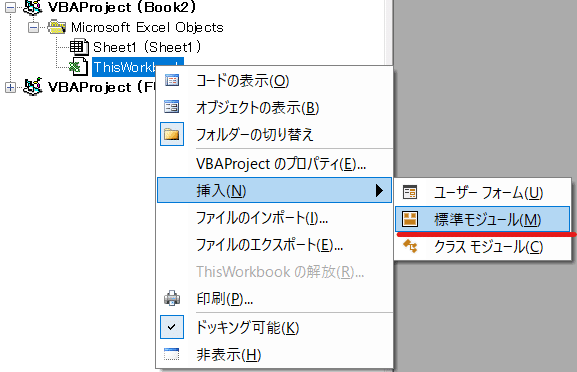Select フォルダーの切り替え menu entry
Viewport: 577px width, 372px height.
[275, 134]
